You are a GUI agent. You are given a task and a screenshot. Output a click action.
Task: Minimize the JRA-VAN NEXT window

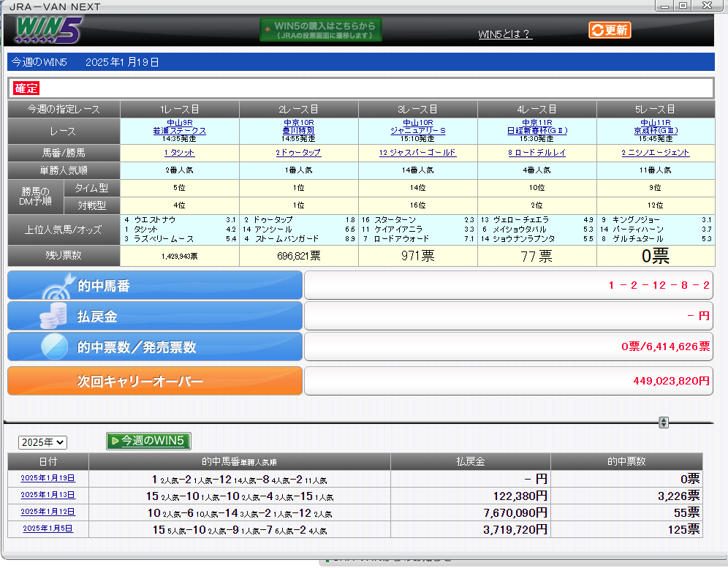point(664,6)
